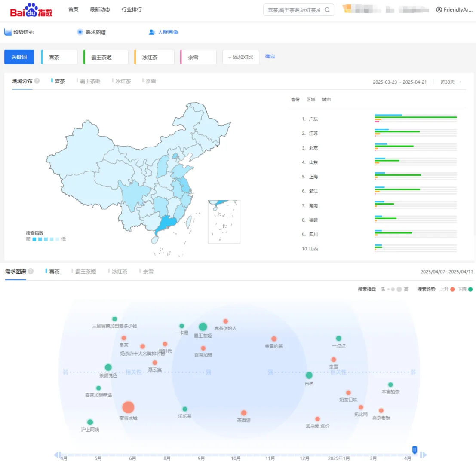The image size is (476, 464).
Task: Click the keyword search input field
Action: tap(294, 10)
